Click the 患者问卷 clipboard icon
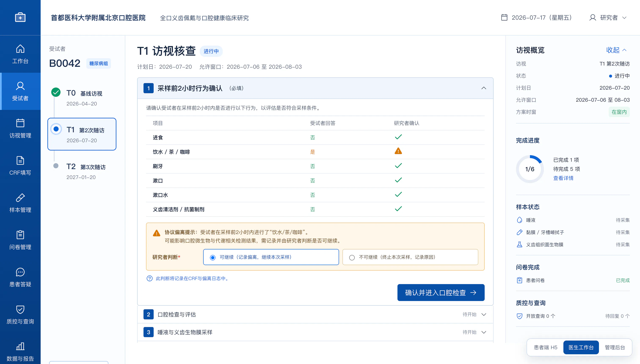Viewport: 640px width, 364px height. coord(520,280)
